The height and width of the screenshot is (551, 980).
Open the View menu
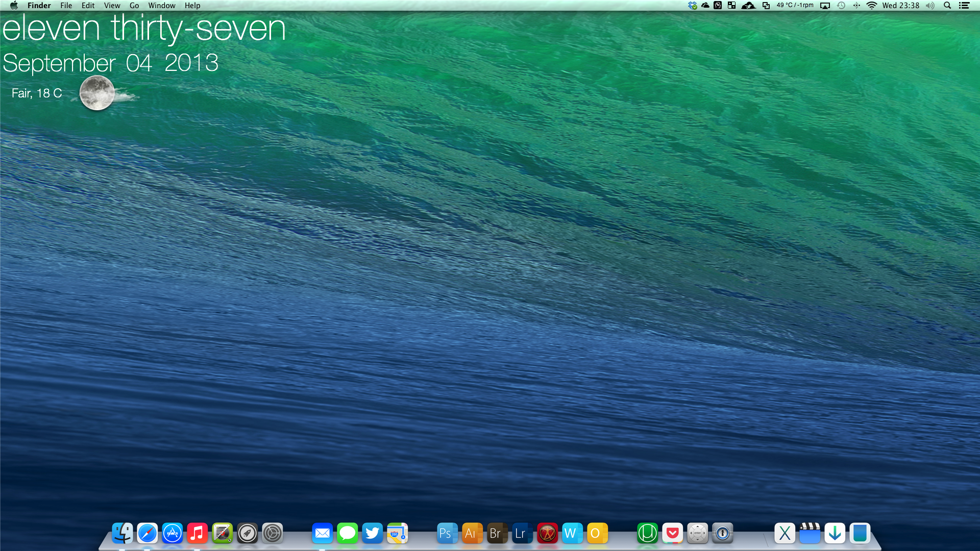[x=112, y=6]
